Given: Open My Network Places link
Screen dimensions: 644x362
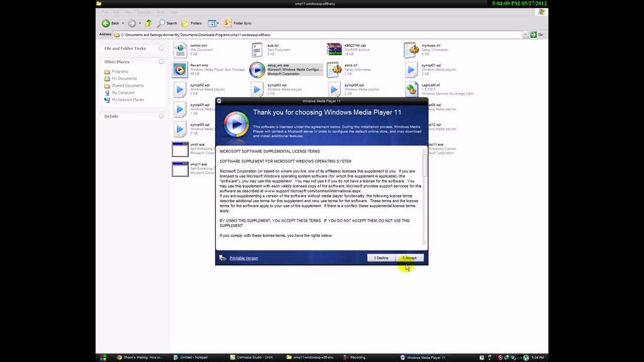Looking at the screenshot, I should (128, 100).
